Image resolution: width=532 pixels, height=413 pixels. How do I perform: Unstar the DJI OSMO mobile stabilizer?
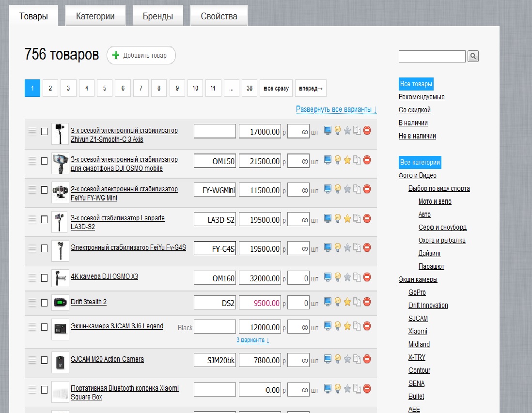coord(347,160)
